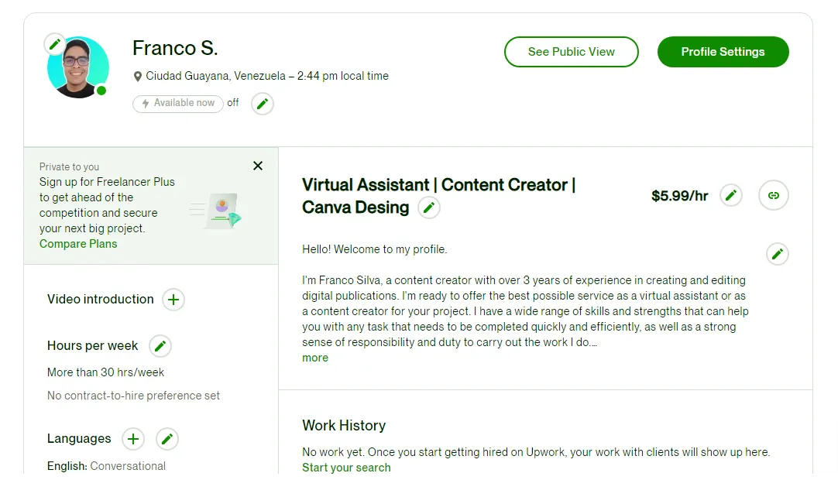Click the More than 30 hrs/week text
The height and width of the screenshot is (504, 838).
(x=105, y=372)
